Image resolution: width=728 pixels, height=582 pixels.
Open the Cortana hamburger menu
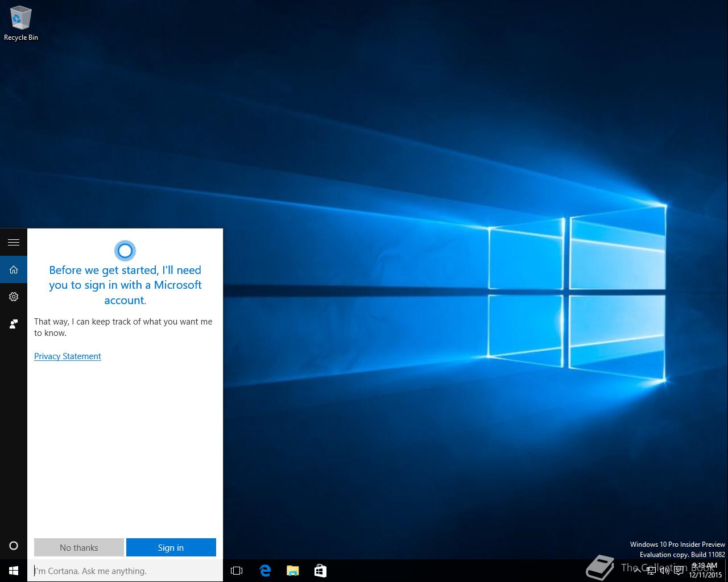(14, 243)
